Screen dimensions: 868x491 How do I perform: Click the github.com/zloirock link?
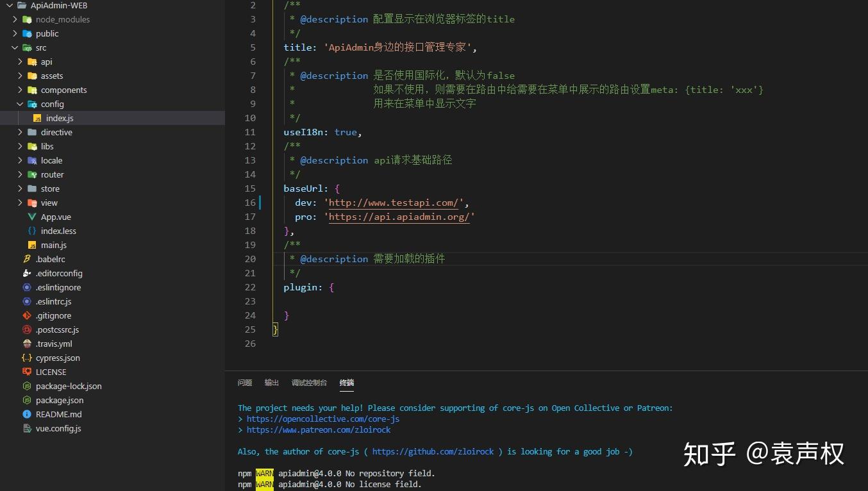click(433, 451)
